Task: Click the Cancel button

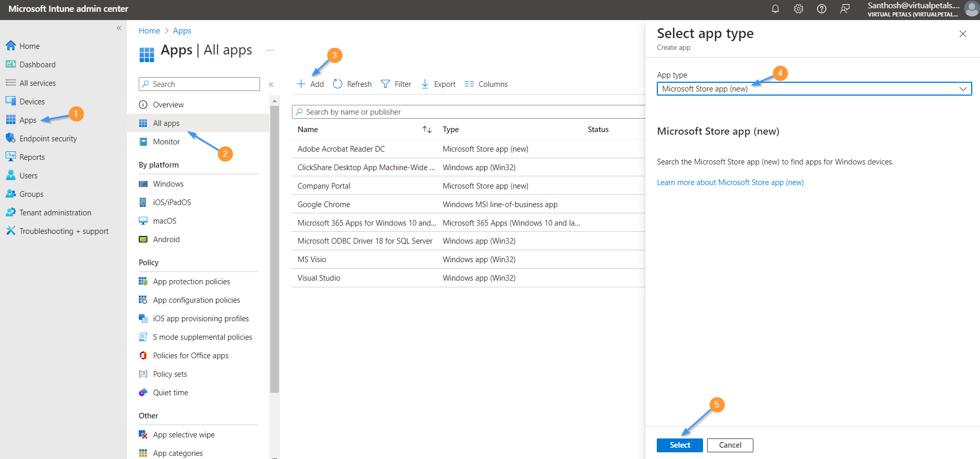Action: [x=730, y=445]
